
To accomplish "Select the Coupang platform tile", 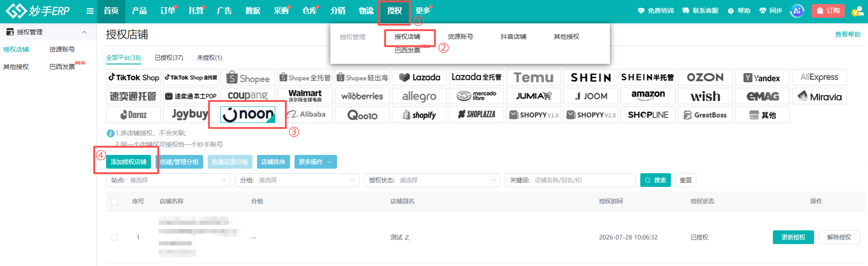I will pos(248,96).
